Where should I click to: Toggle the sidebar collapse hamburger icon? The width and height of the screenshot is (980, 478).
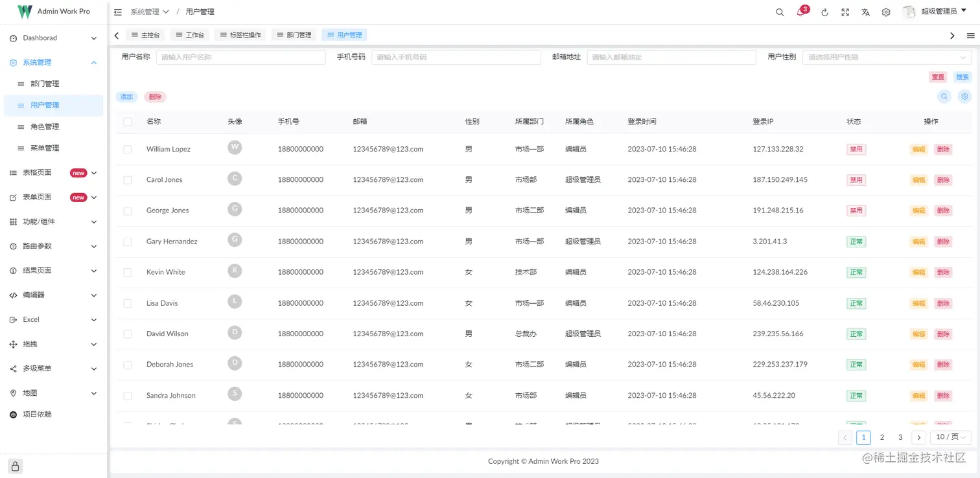click(x=117, y=12)
